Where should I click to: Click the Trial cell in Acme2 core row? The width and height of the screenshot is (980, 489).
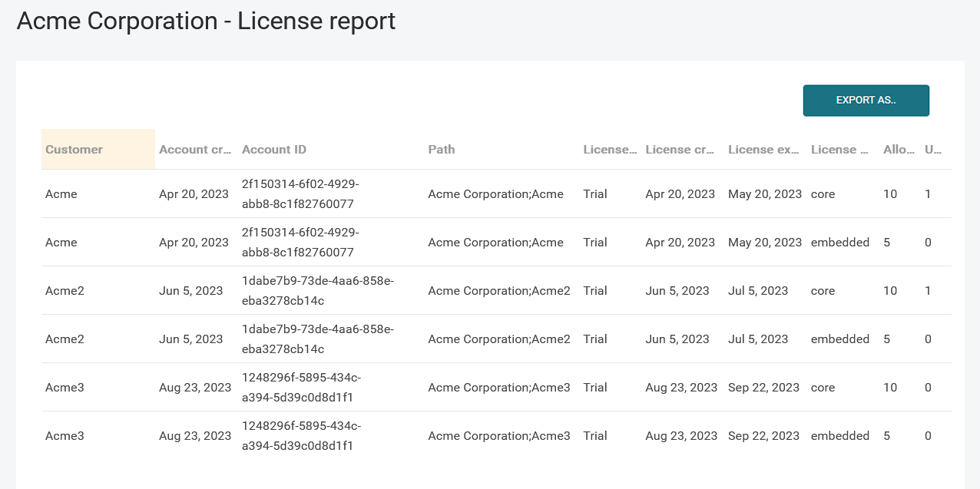(x=595, y=291)
